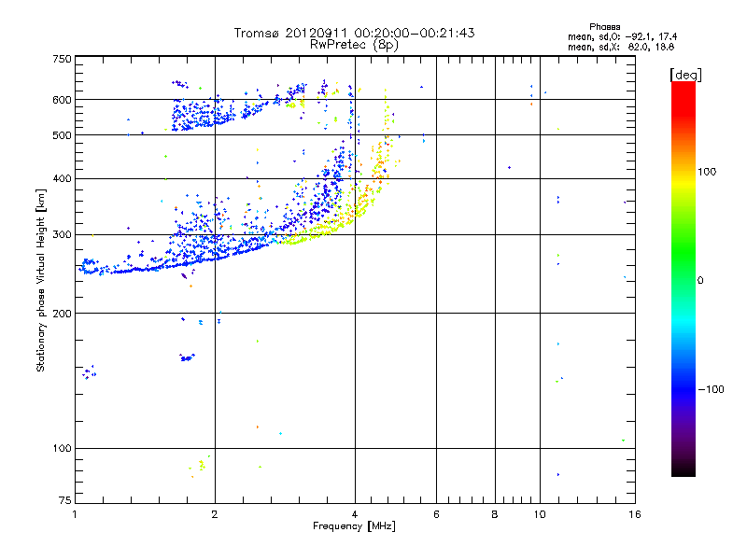Click the y-axis tick label '500'
Screen dimensions: 747x560
point(62,135)
